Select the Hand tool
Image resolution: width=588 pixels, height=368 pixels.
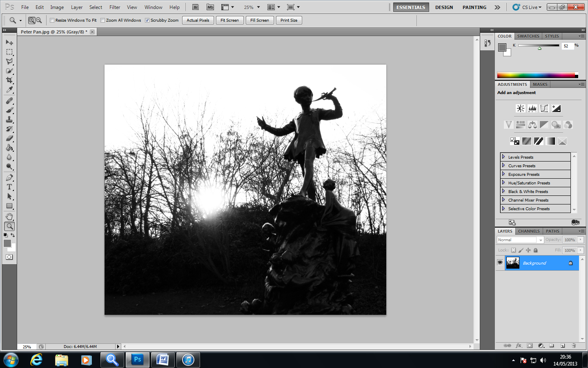coord(9,216)
